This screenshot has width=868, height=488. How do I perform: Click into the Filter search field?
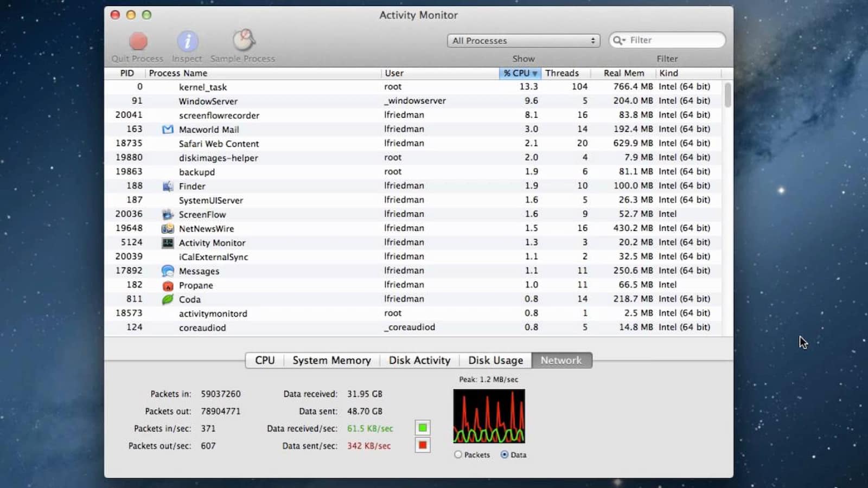click(x=673, y=40)
